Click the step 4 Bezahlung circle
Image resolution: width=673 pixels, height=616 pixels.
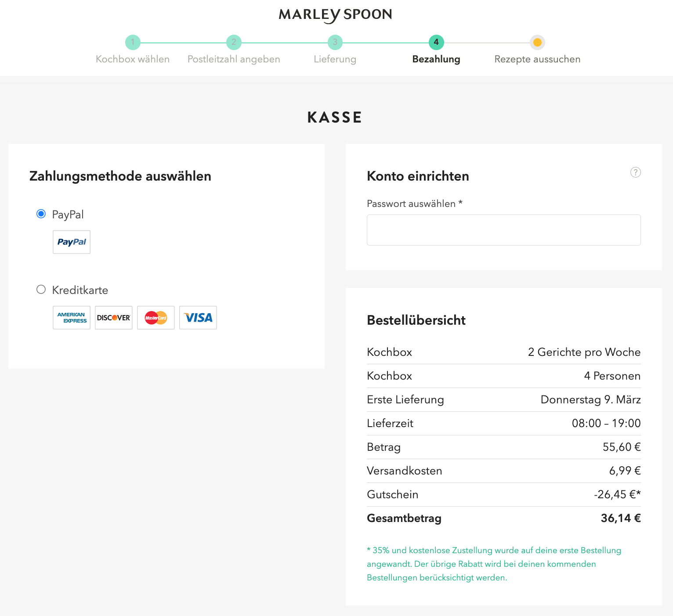pyautogui.click(x=436, y=43)
